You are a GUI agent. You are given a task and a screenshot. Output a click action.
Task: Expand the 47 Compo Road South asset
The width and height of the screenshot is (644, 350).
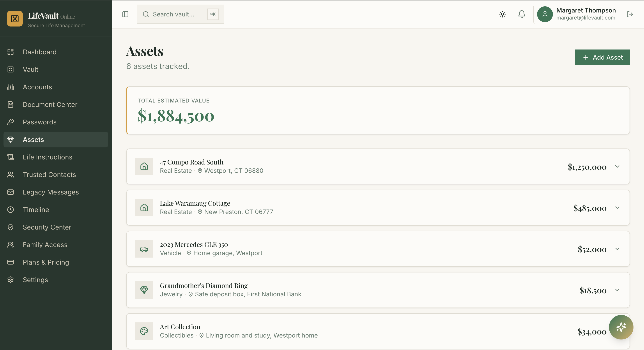point(617,166)
